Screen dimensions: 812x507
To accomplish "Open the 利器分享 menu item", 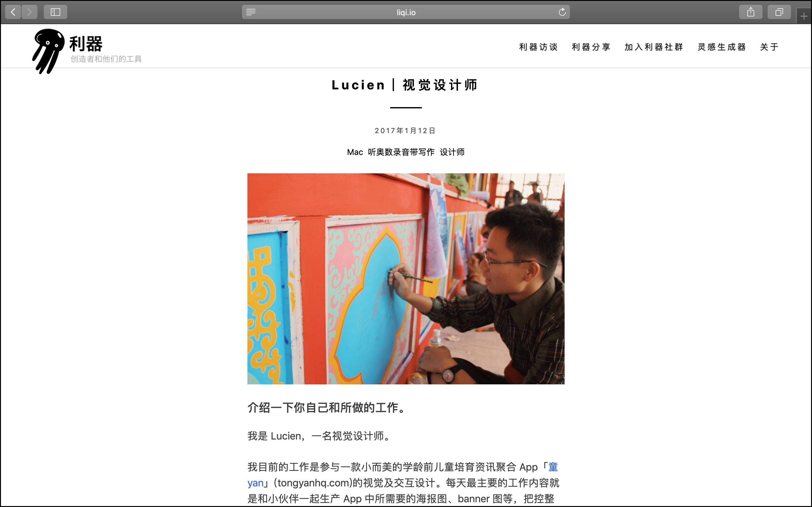I will tap(591, 47).
